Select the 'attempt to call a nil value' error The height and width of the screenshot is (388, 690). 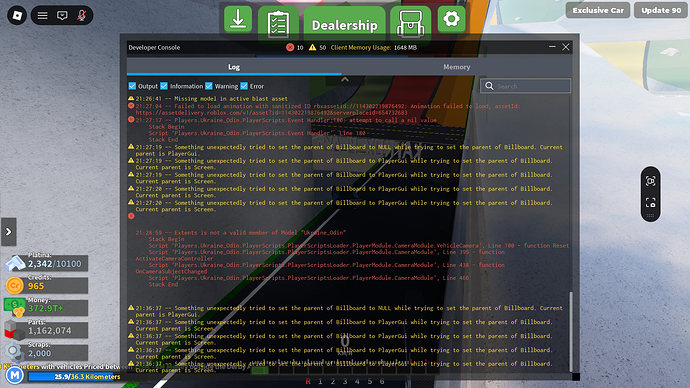tap(286, 120)
